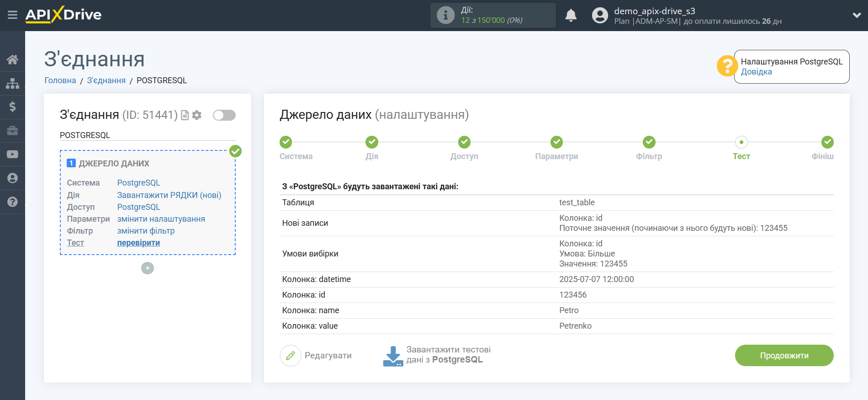
Task: Click змінити налаштування link
Action: tap(161, 219)
